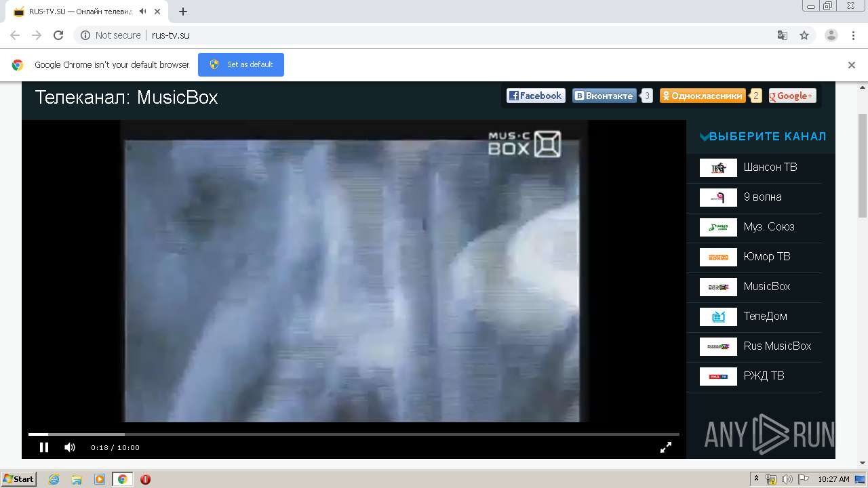The width and height of the screenshot is (868, 488).
Task: Select the Муз. Союз channel
Action: (x=769, y=227)
